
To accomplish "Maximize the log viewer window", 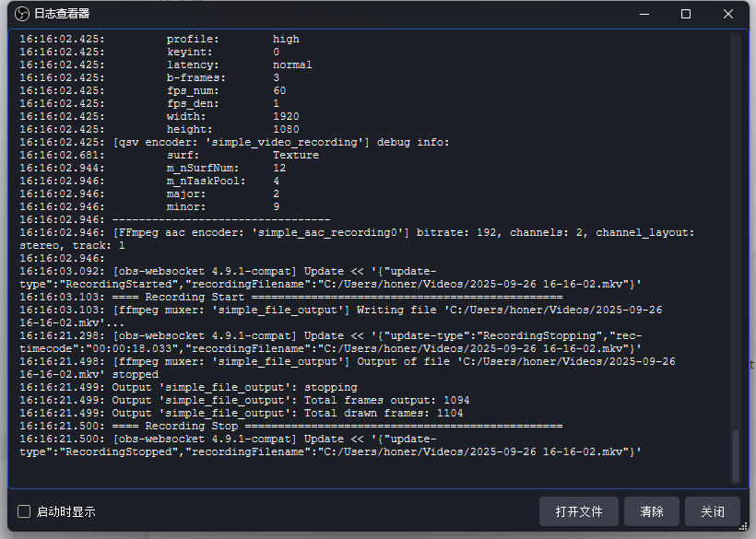I will (x=686, y=14).
